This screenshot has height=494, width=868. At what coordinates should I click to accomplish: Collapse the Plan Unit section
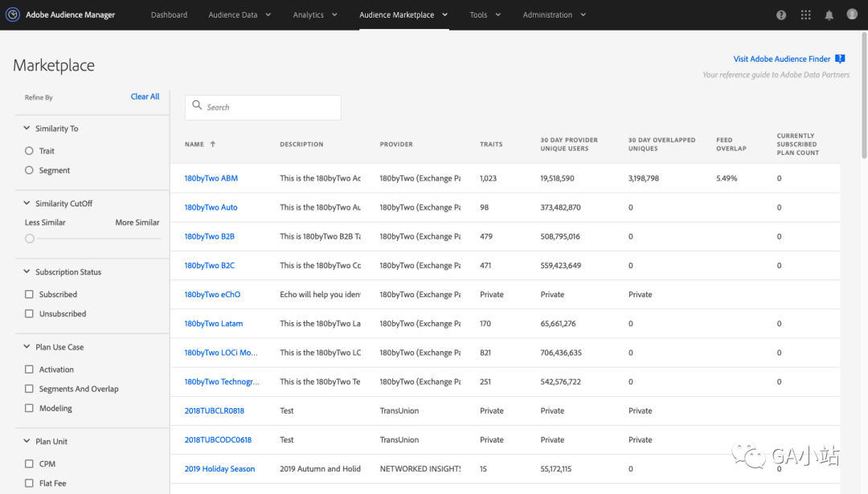point(27,441)
